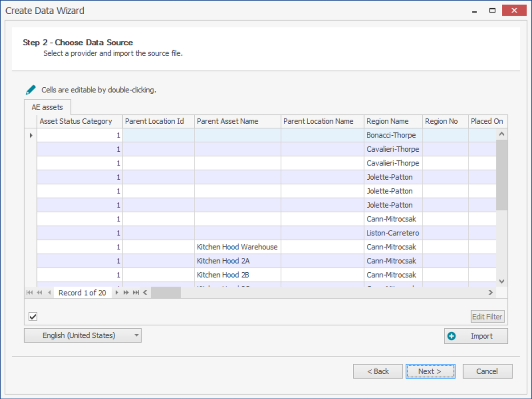Proceed with the Next button
This screenshot has width=532, height=399.
click(x=430, y=371)
